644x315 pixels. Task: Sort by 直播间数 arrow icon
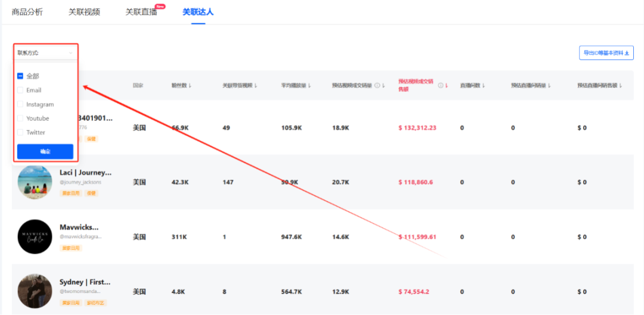point(484,86)
